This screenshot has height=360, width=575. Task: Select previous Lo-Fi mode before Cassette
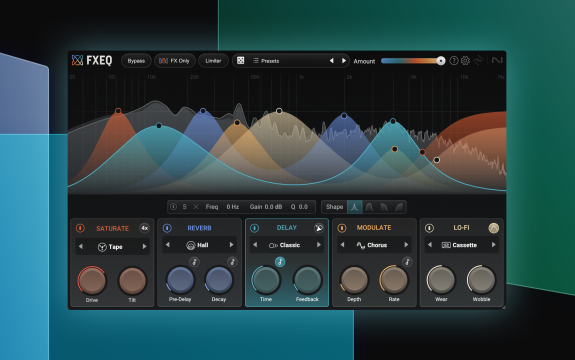coord(430,245)
